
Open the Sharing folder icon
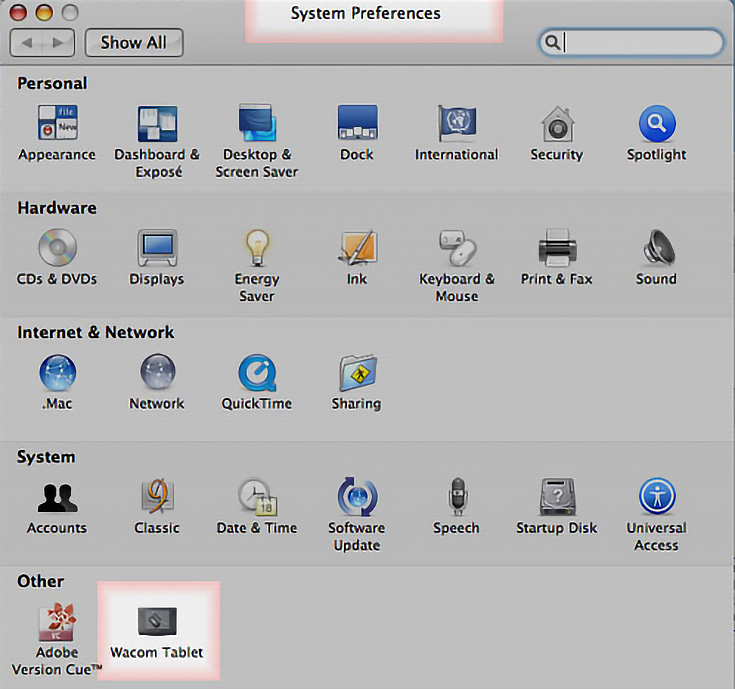point(357,373)
